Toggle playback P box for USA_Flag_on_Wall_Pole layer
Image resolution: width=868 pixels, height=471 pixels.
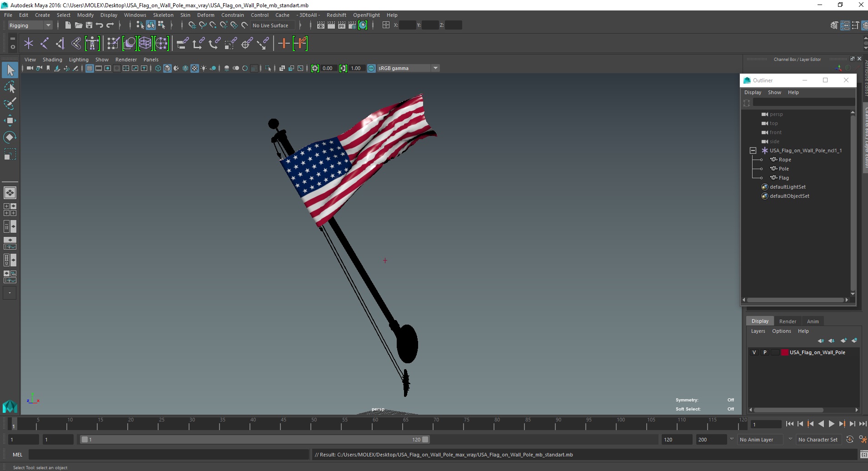(765, 352)
